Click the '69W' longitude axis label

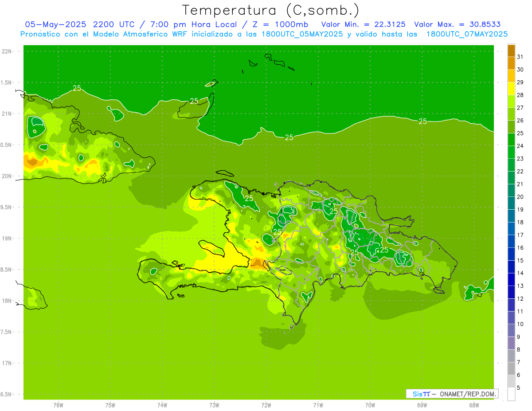(422, 405)
